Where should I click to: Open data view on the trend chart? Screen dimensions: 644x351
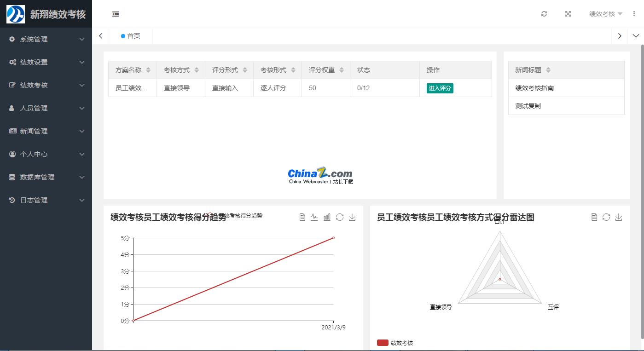(x=302, y=217)
